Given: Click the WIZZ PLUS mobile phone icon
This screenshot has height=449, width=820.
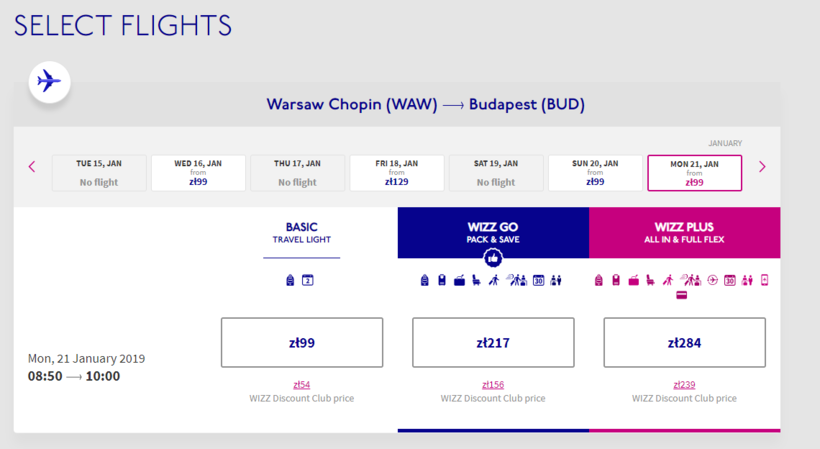Looking at the screenshot, I should [765, 280].
